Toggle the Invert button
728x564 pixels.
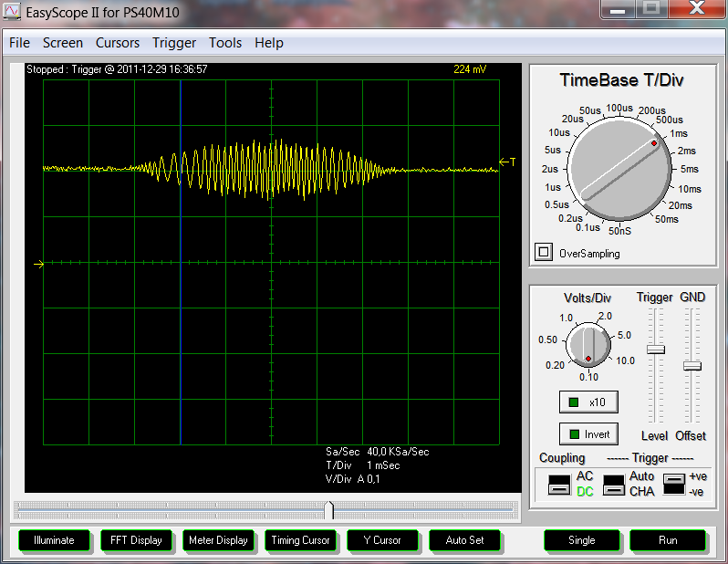click(x=588, y=434)
